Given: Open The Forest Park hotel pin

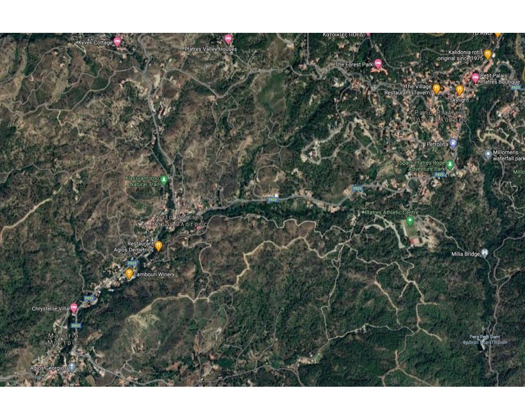Looking at the screenshot, I should click(x=378, y=63).
